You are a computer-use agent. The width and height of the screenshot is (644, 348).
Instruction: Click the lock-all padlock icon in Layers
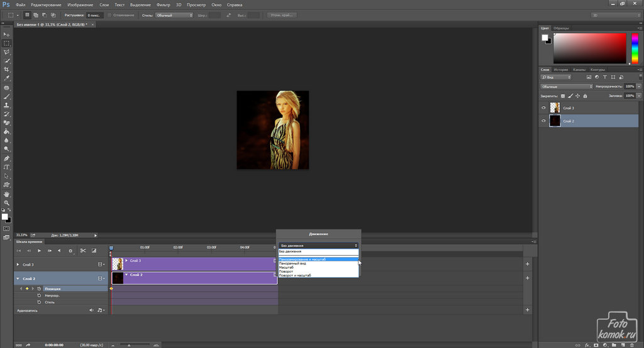586,96
